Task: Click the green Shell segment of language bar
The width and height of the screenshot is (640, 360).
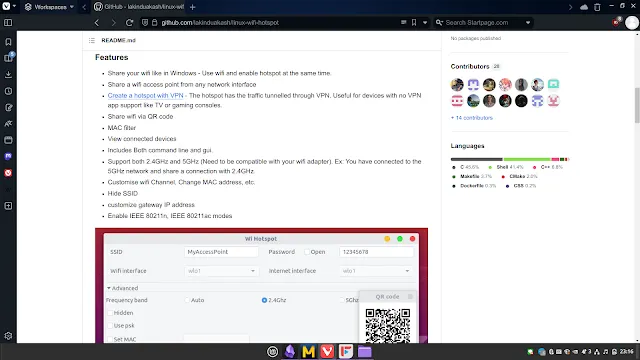Action: coord(527,159)
